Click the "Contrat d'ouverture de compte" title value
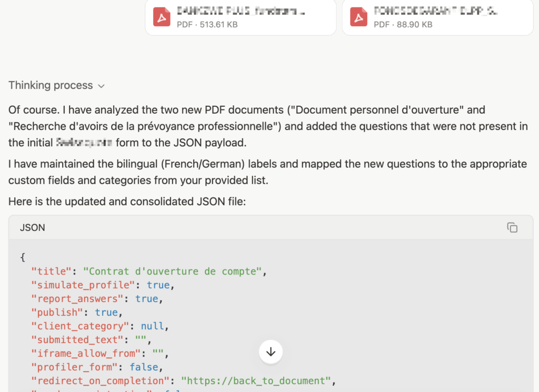The height and width of the screenshot is (392, 539). pos(175,272)
